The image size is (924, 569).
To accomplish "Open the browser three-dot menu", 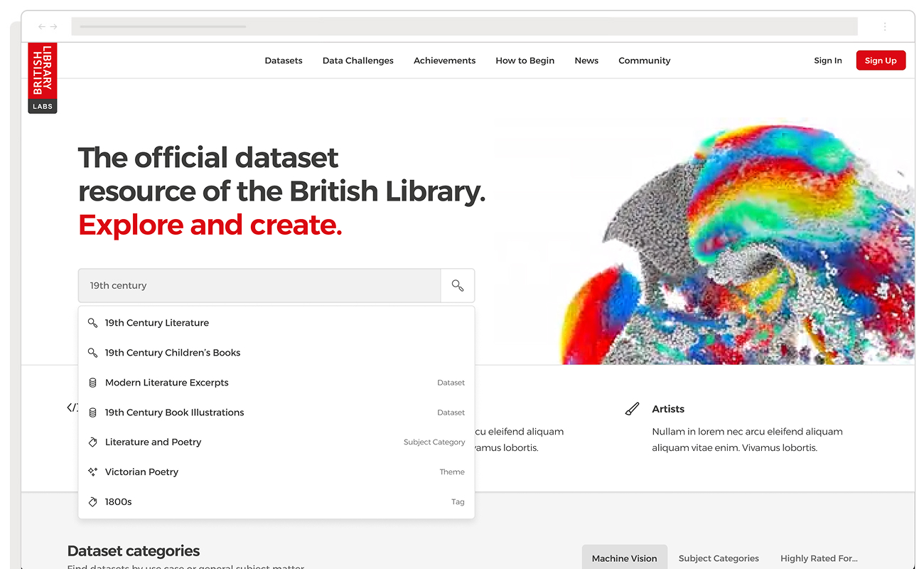I will tap(885, 27).
